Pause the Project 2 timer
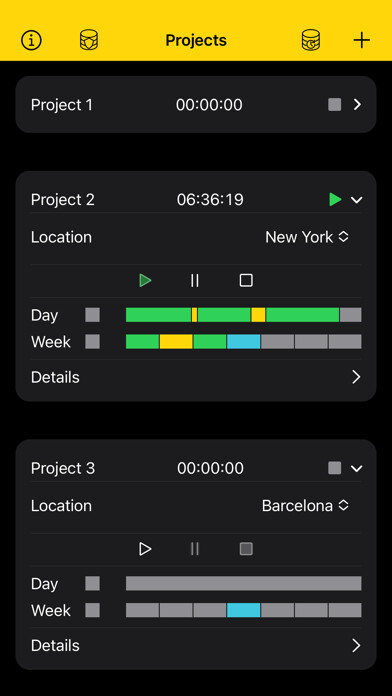Image resolution: width=392 pixels, height=696 pixels. 194,281
